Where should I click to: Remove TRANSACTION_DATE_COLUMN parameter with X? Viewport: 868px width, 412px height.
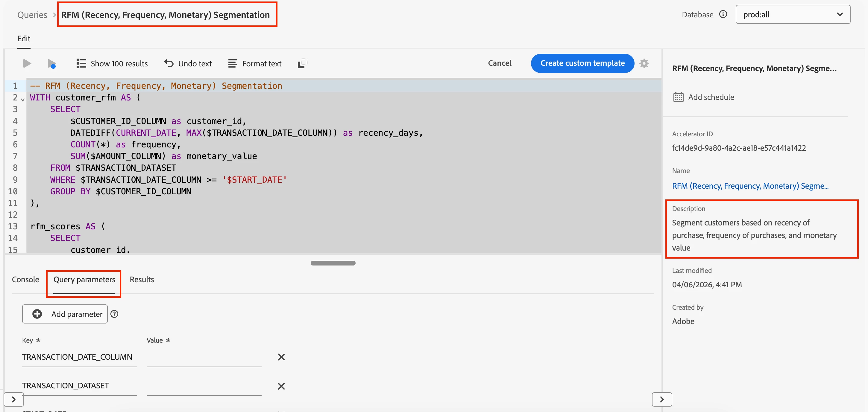pyautogui.click(x=281, y=357)
